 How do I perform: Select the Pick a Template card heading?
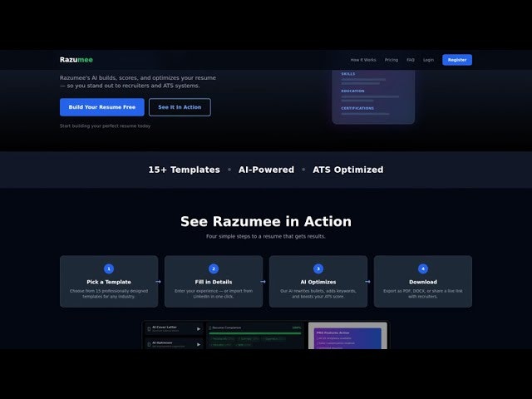[109, 282]
